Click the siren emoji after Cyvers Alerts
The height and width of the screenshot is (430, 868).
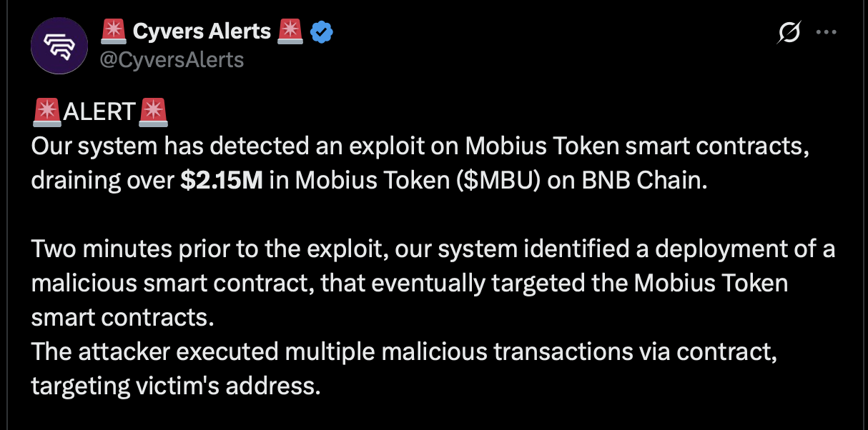(290, 31)
